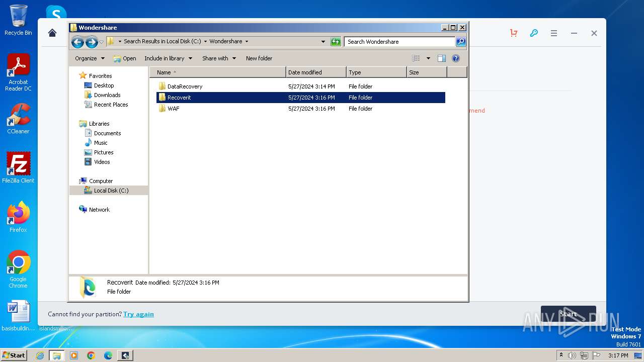The image size is (644, 362).
Task: Select the basisbuildin Word document icon
Action: click(x=19, y=316)
